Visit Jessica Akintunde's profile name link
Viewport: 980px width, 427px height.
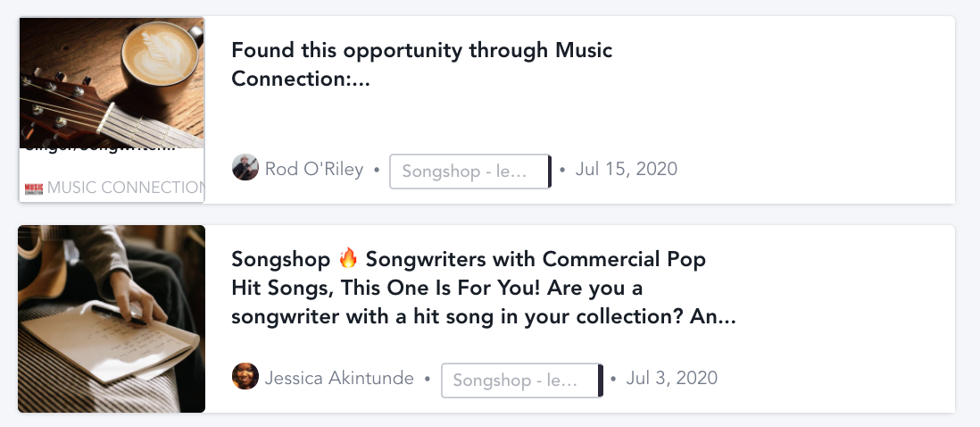coord(339,378)
